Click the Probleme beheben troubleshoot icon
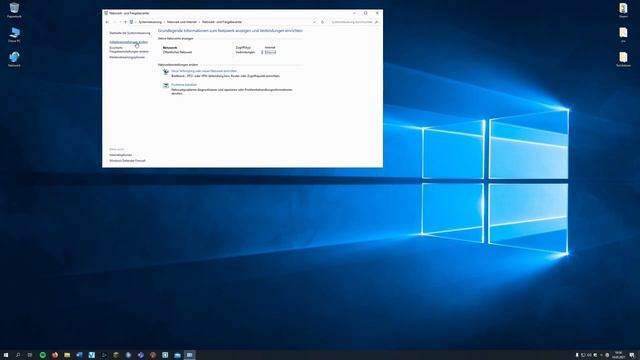 click(x=166, y=86)
